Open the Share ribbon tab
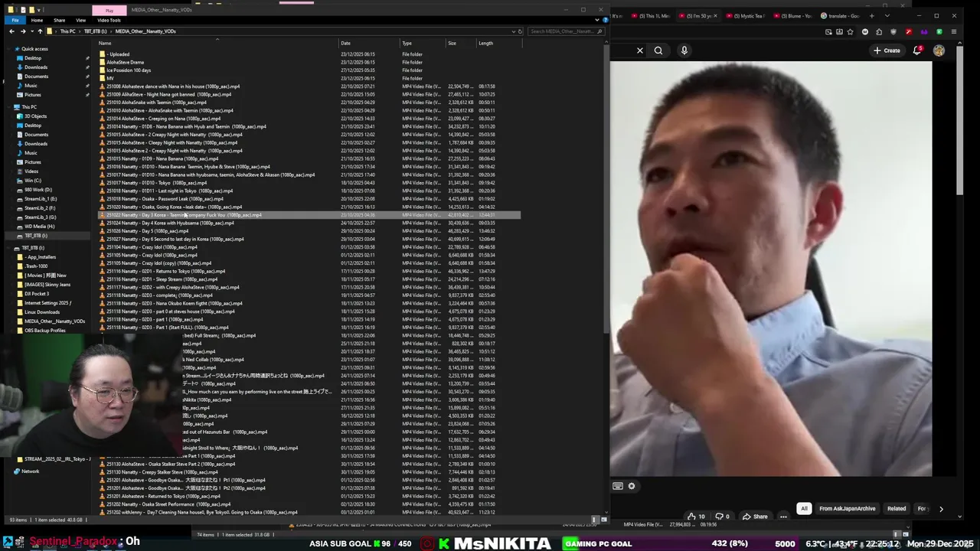 (x=59, y=20)
